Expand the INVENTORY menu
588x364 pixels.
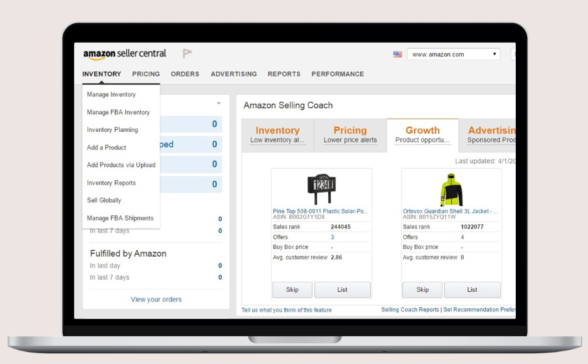click(101, 73)
